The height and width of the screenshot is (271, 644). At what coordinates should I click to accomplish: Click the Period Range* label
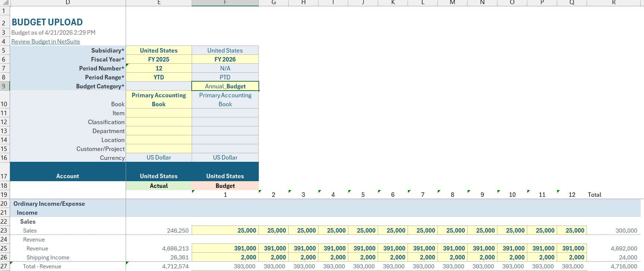coord(104,77)
